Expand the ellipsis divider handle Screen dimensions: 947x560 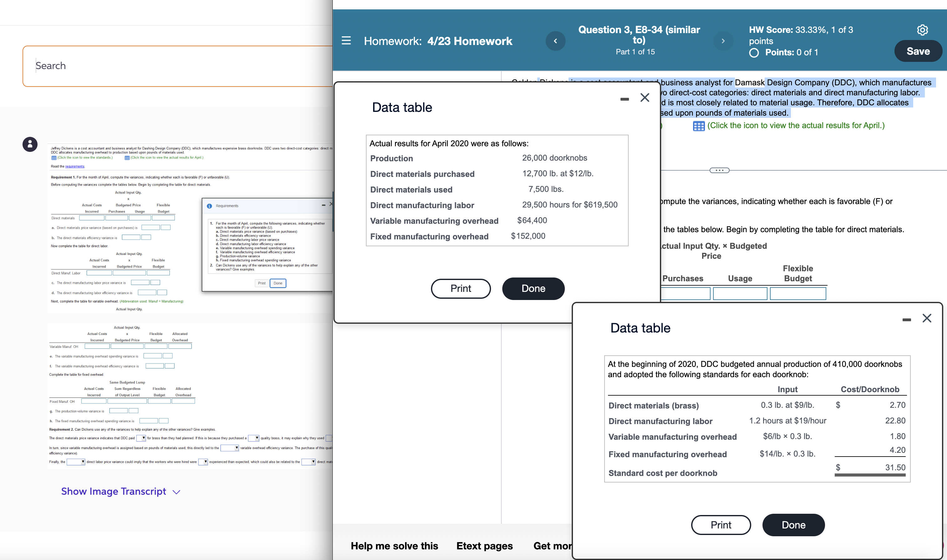tap(719, 170)
